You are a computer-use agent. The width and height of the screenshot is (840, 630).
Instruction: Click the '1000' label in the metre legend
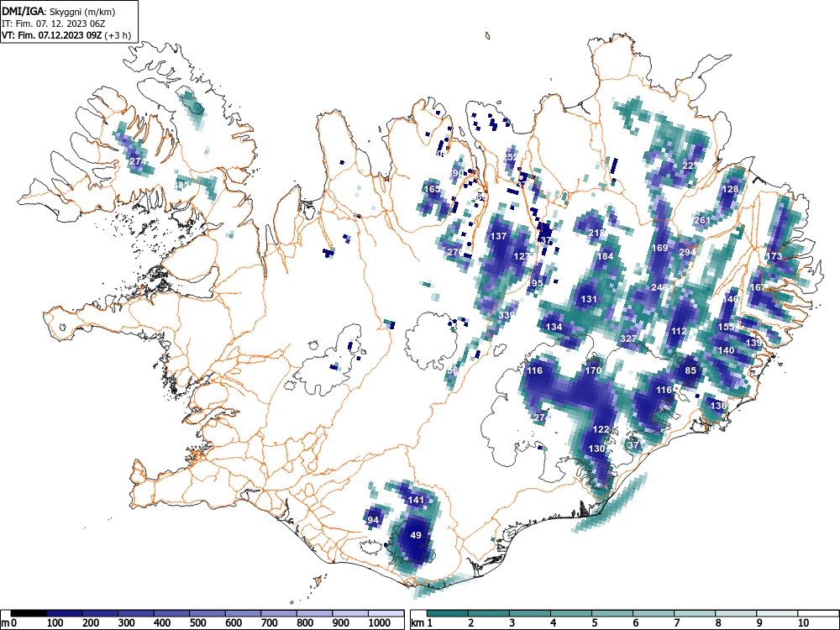(x=380, y=623)
